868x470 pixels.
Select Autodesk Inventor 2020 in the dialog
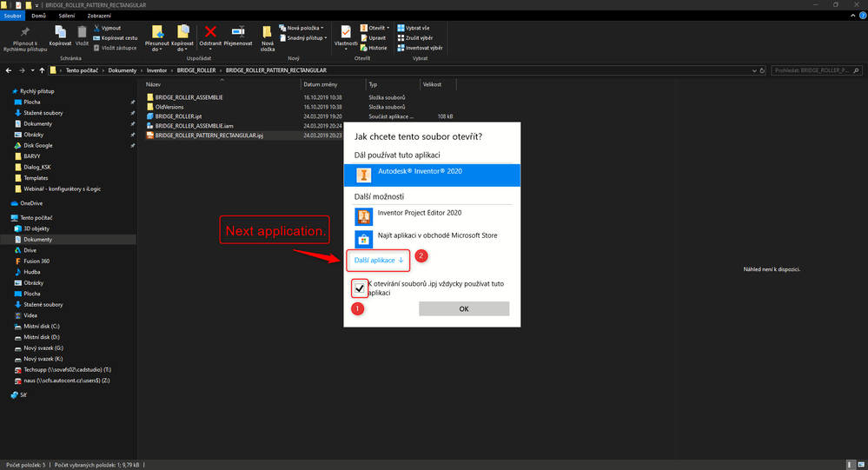click(432, 175)
